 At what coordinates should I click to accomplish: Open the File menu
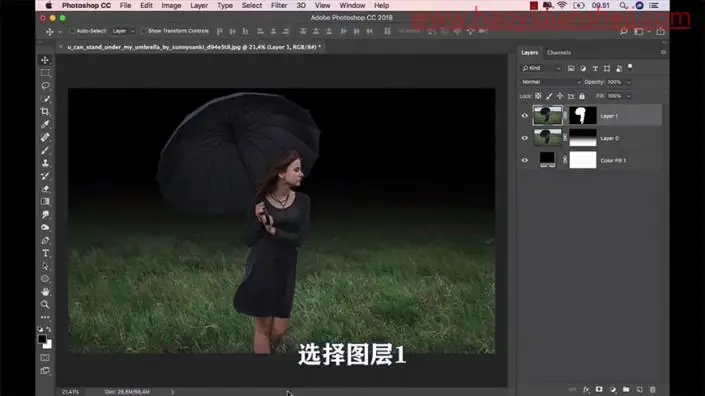125,5
